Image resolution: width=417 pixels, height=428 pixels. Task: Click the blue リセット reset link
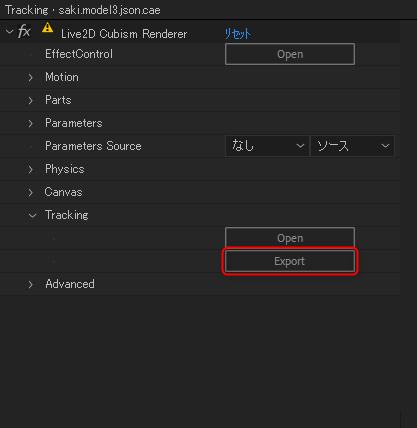(237, 34)
